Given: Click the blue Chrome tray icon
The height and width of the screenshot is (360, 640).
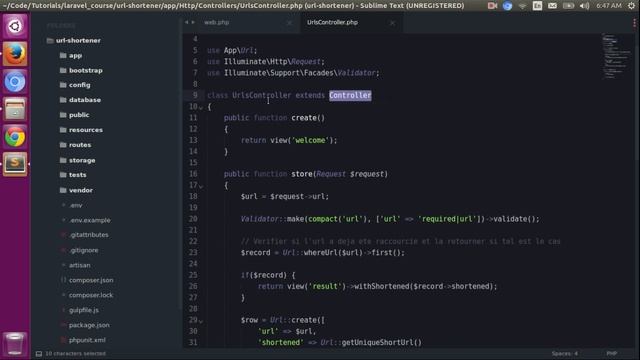Looking at the screenshot, I should [507, 6].
